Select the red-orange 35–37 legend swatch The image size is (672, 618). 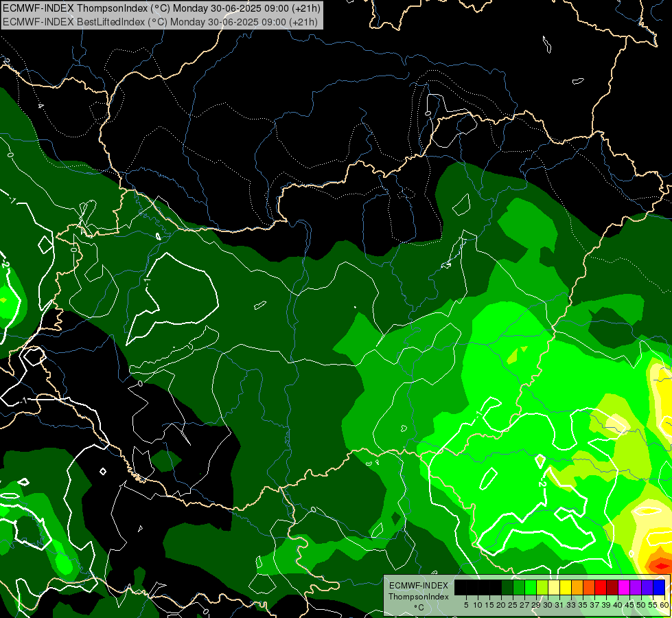tap(589, 587)
